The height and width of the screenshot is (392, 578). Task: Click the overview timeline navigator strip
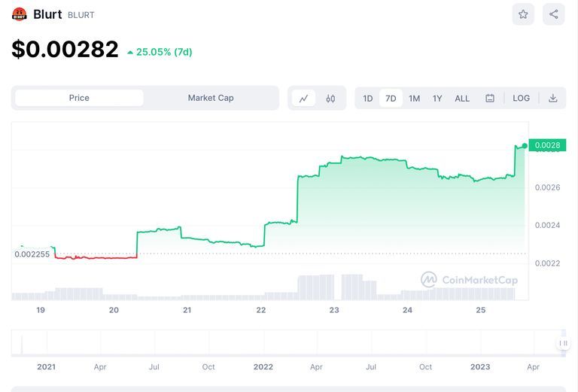point(288,343)
